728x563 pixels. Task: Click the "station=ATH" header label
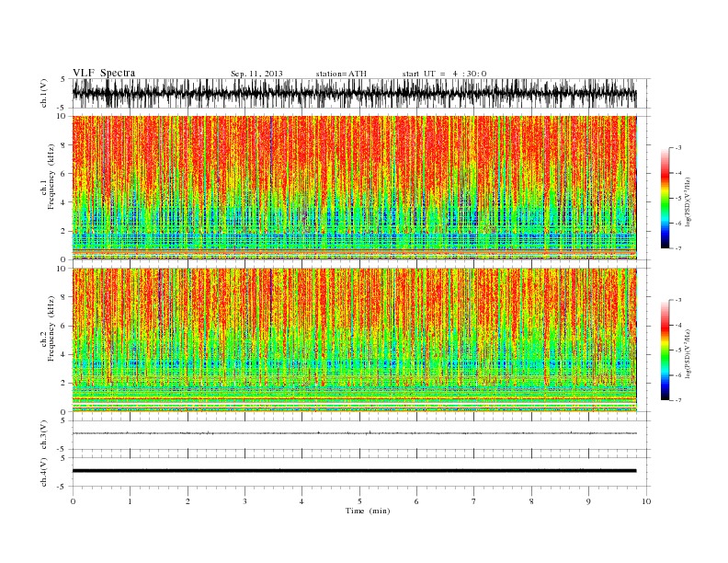pos(341,74)
